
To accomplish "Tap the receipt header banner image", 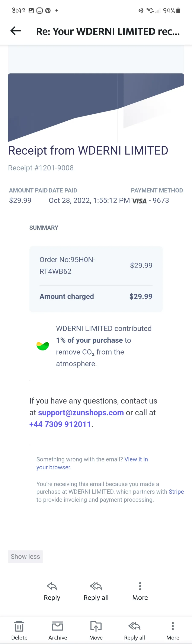I will pyautogui.click(x=96, y=108).
